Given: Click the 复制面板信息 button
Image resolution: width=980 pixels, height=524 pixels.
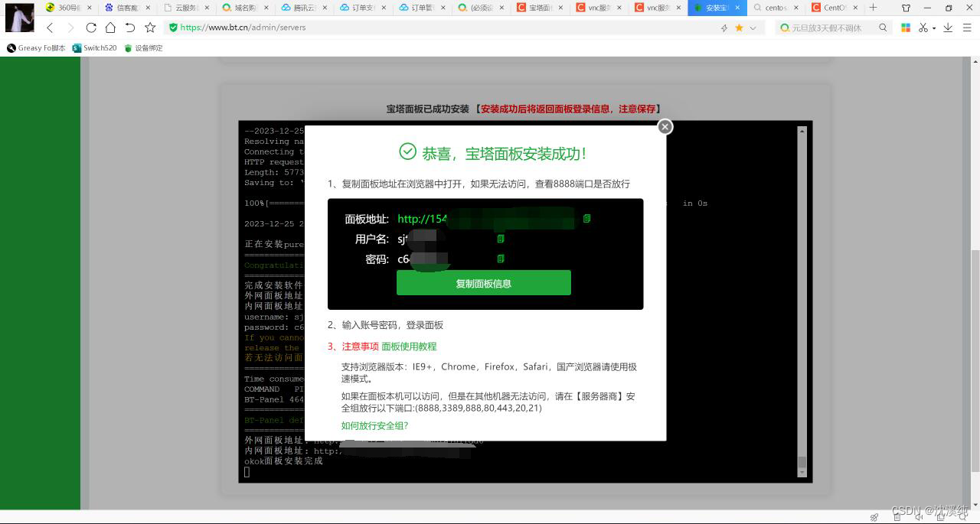Looking at the screenshot, I should [x=484, y=283].
